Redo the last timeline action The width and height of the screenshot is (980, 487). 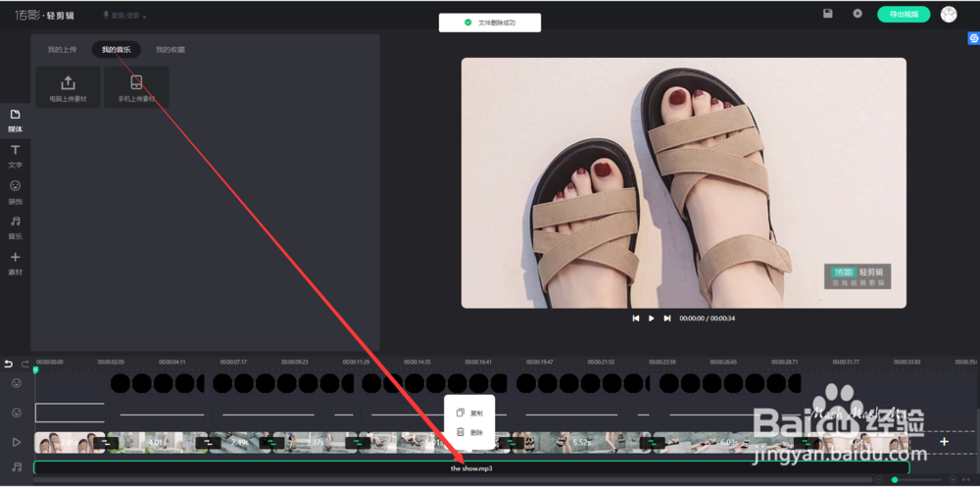click(25, 364)
